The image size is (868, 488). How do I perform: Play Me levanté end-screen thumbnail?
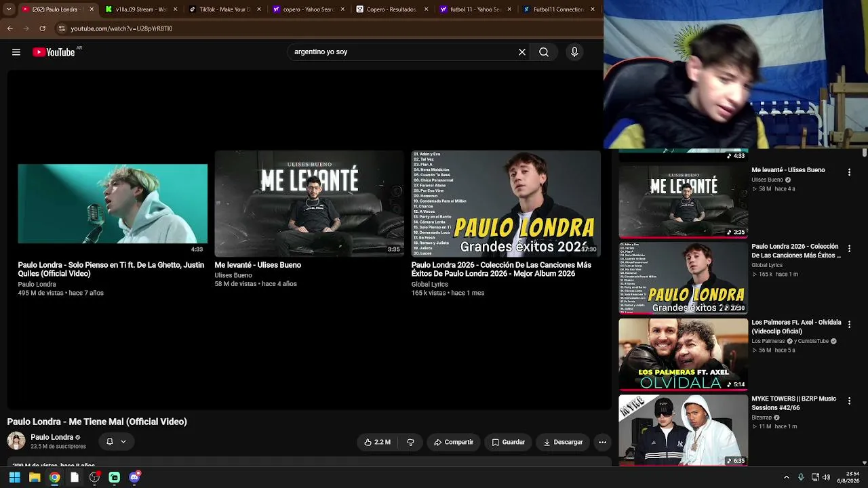(x=309, y=203)
